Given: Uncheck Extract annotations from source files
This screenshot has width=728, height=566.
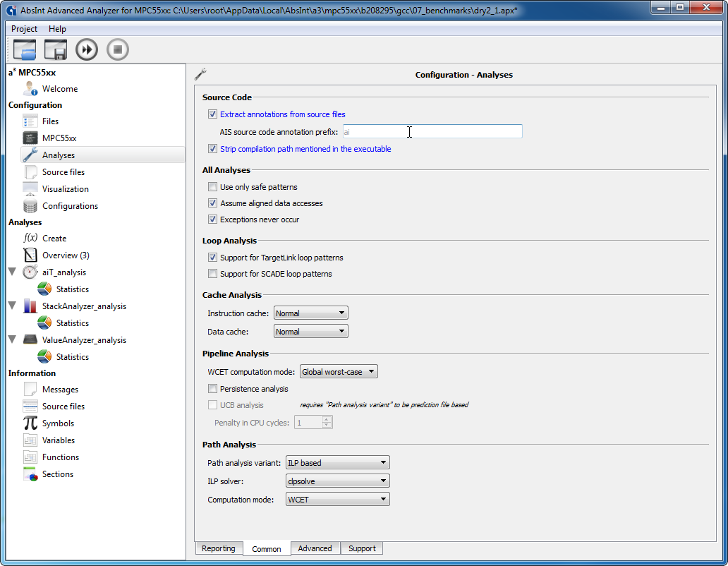Looking at the screenshot, I should 212,114.
